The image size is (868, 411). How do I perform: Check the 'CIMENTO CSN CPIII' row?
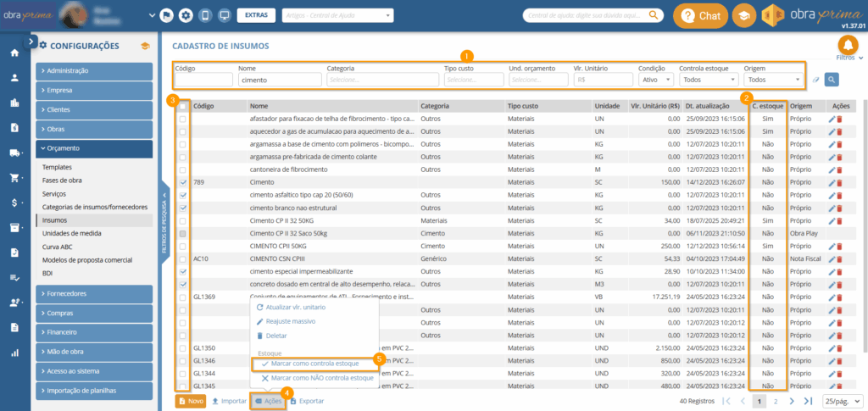183,258
